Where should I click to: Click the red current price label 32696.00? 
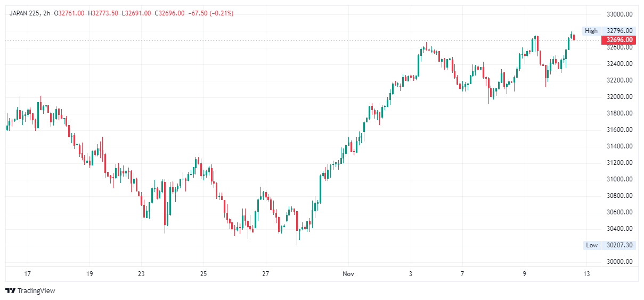pos(618,40)
